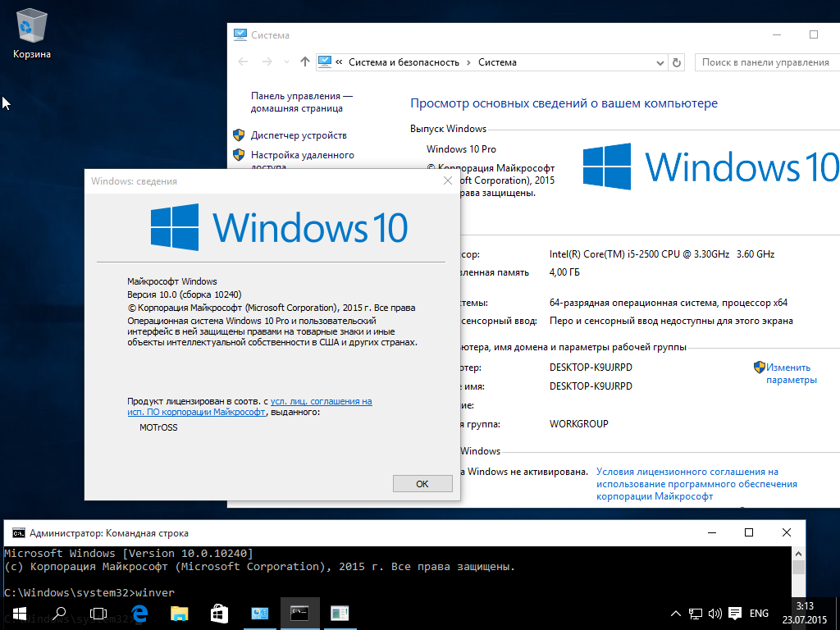Open taskbar search magnifier

coord(59,614)
